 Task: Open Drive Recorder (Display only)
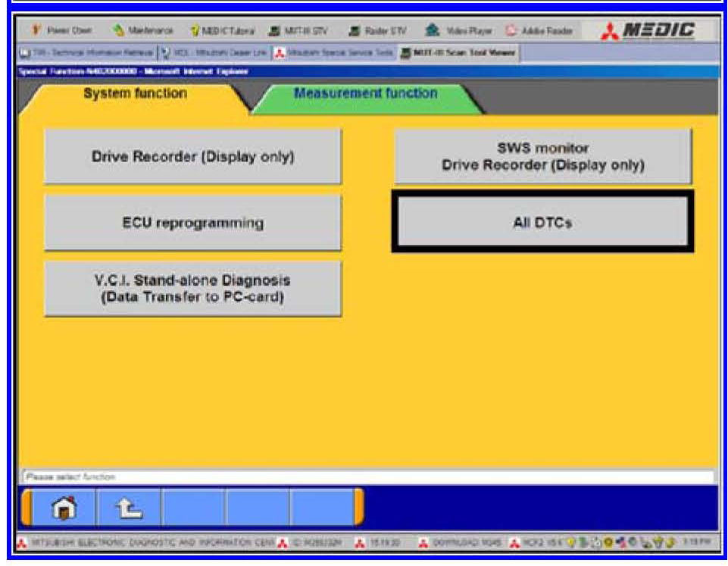pyautogui.click(x=192, y=157)
